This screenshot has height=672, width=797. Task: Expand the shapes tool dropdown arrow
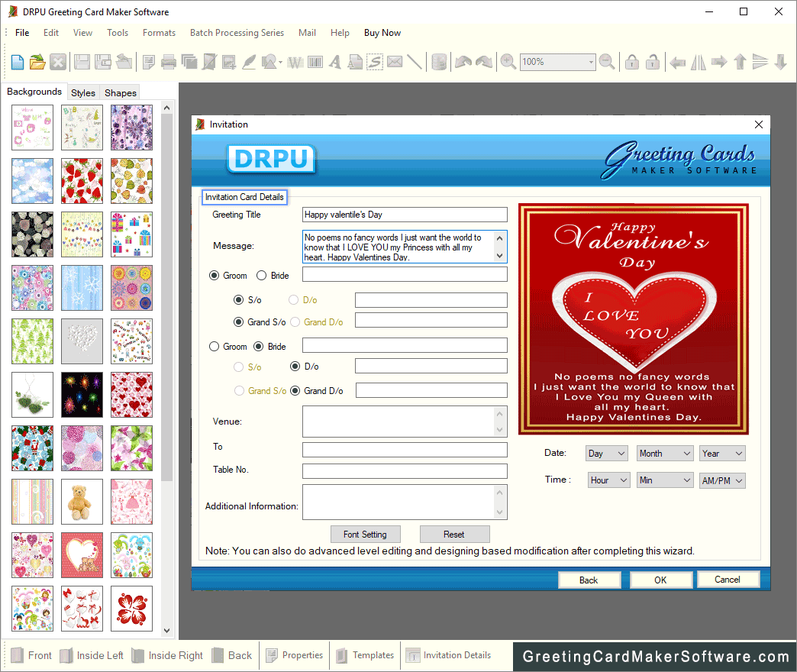281,63
